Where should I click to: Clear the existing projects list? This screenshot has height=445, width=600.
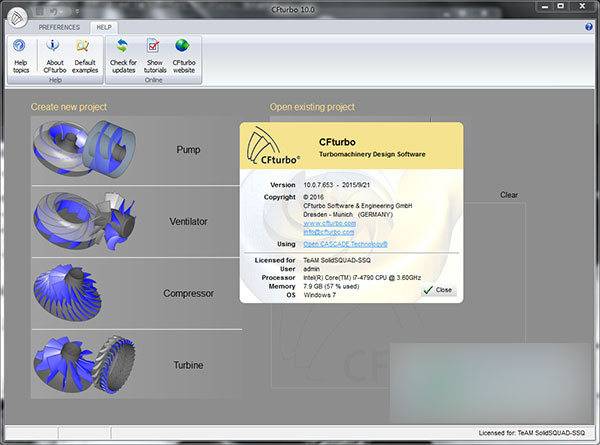tap(509, 195)
